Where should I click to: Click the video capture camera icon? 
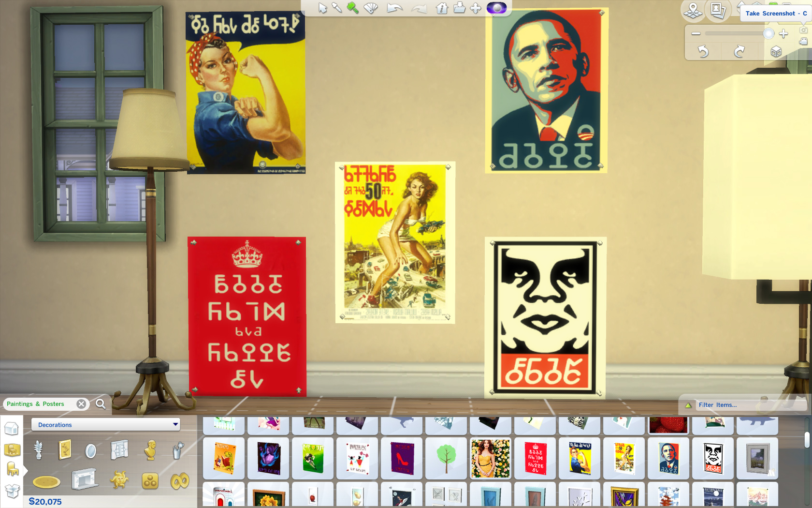[x=803, y=41]
